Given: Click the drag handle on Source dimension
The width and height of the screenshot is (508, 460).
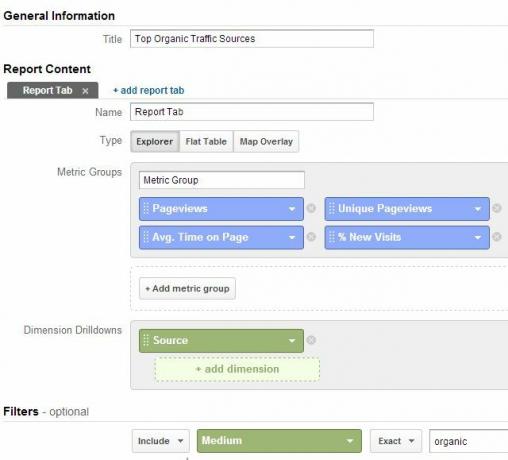Looking at the screenshot, I should [x=146, y=340].
